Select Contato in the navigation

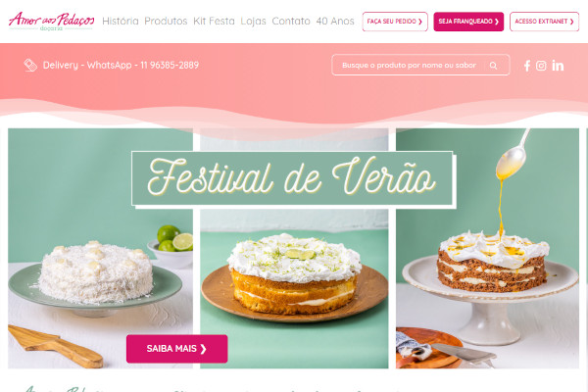click(291, 21)
